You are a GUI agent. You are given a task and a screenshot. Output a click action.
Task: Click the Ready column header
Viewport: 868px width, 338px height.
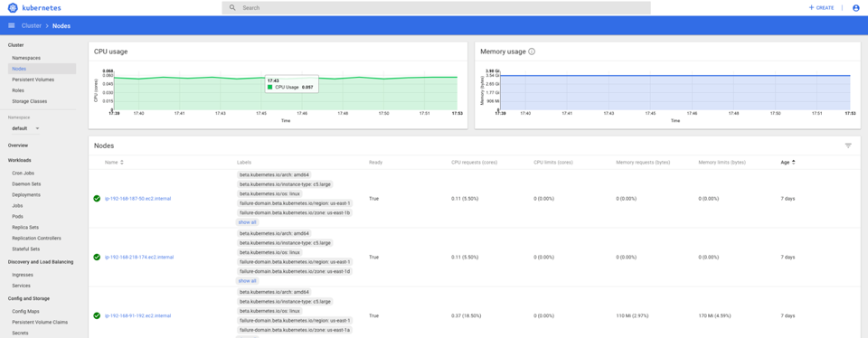pos(375,163)
